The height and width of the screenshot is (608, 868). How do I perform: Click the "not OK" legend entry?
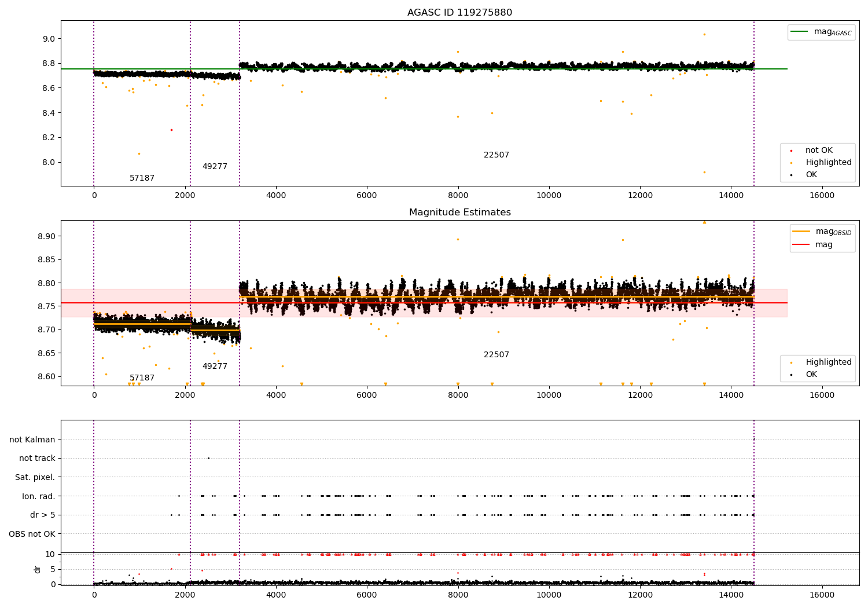coord(819,151)
